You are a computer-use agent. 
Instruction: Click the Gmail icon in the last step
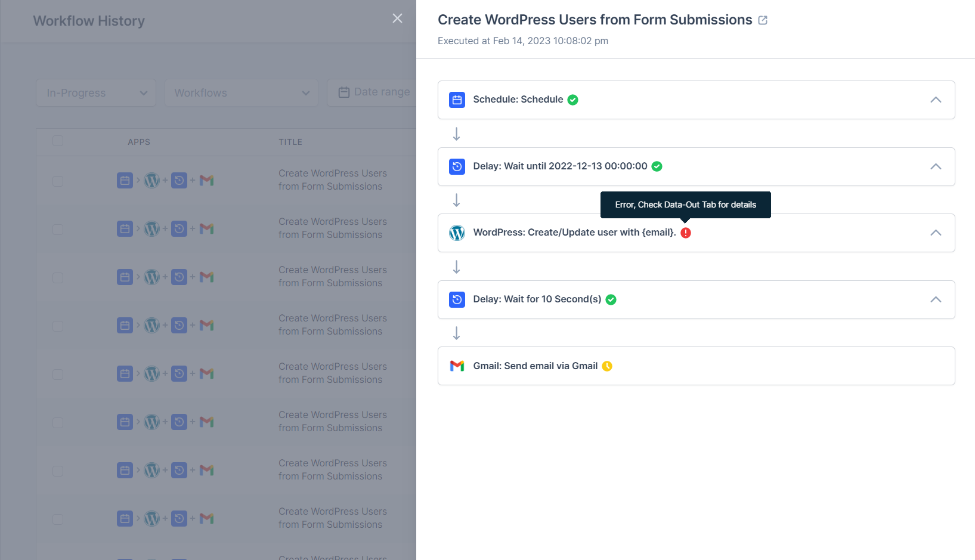457,366
